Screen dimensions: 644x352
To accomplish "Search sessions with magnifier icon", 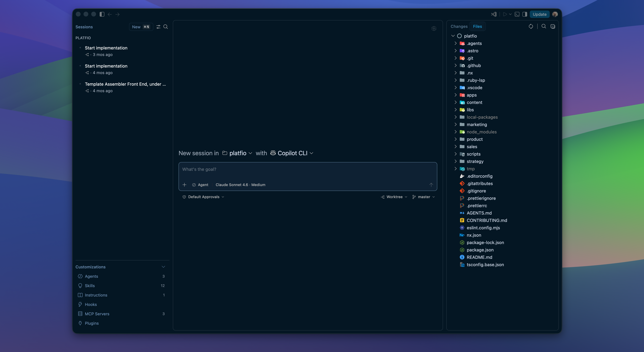I will pyautogui.click(x=165, y=27).
